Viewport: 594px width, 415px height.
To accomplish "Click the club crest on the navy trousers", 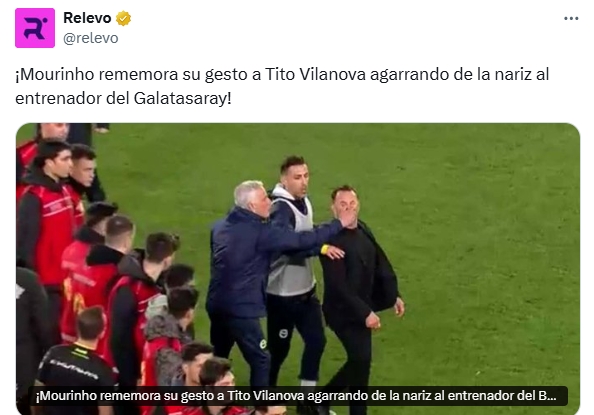I will tap(283, 334).
